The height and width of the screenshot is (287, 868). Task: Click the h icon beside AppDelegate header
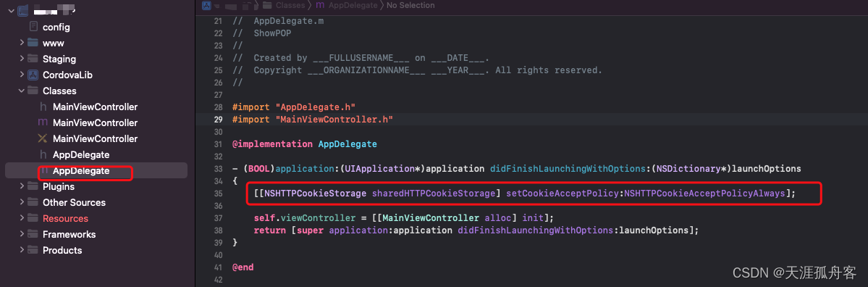[x=43, y=154]
